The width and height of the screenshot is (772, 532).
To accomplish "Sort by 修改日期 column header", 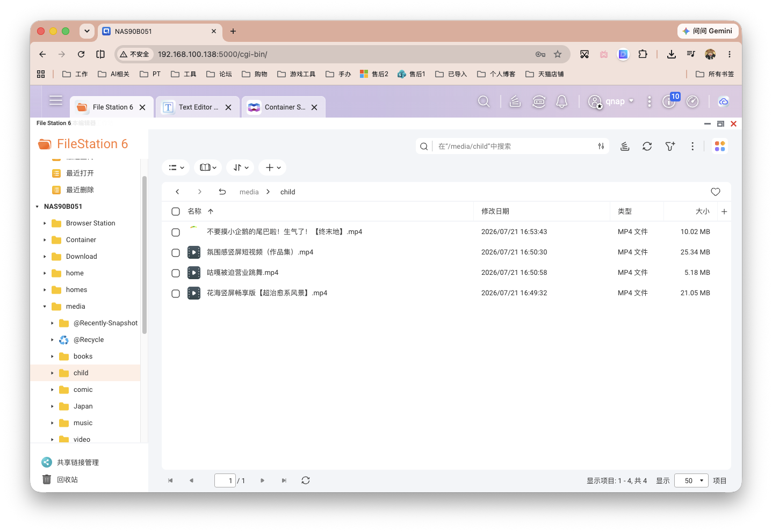I will pyautogui.click(x=495, y=212).
